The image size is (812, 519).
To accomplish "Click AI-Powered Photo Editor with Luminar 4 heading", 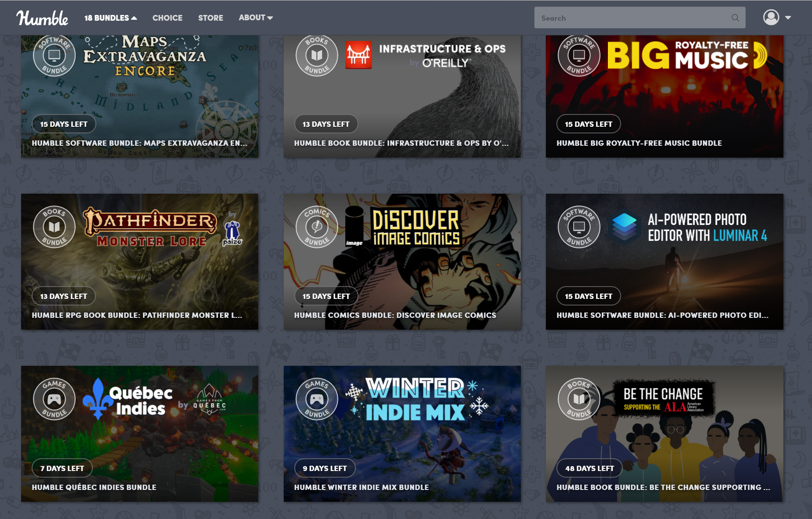I will pyautogui.click(x=707, y=227).
